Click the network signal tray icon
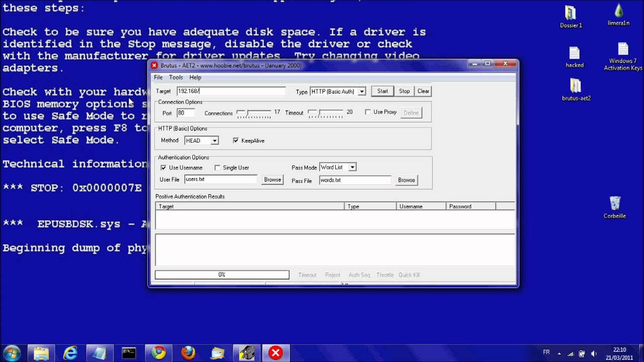 (571, 353)
